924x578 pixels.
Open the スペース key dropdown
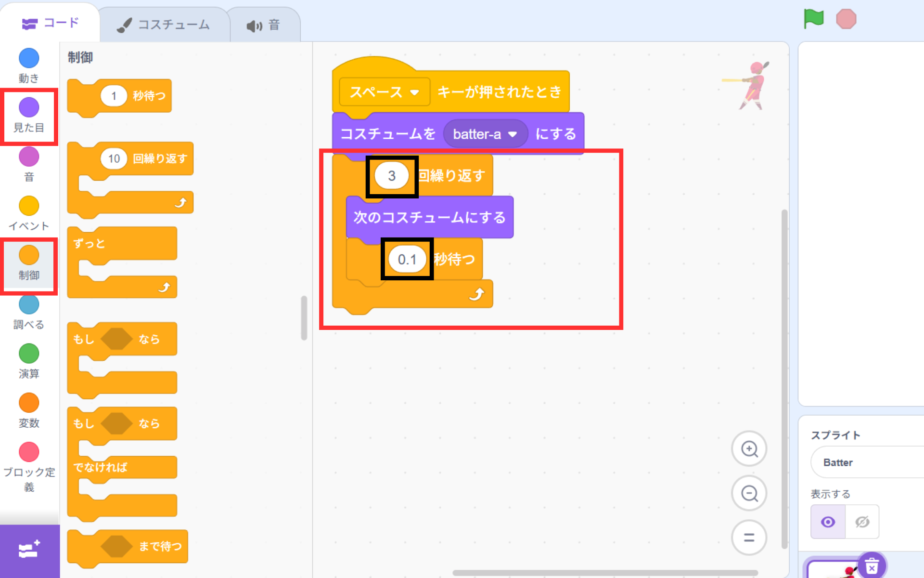[x=385, y=92]
